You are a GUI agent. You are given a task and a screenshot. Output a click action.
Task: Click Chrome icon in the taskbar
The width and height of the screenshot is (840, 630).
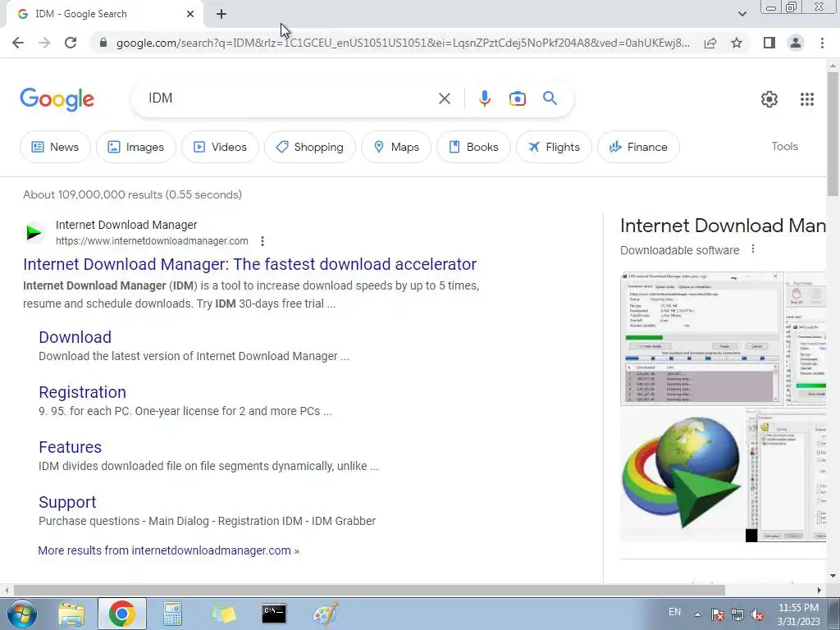coord(121,614)
